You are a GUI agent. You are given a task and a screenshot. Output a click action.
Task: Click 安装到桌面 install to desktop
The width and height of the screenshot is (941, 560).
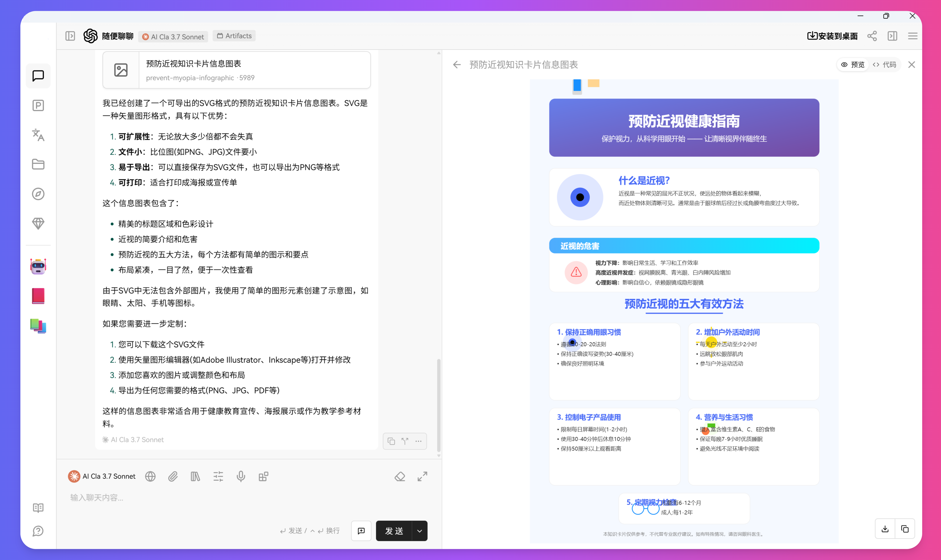click(832, 36)
